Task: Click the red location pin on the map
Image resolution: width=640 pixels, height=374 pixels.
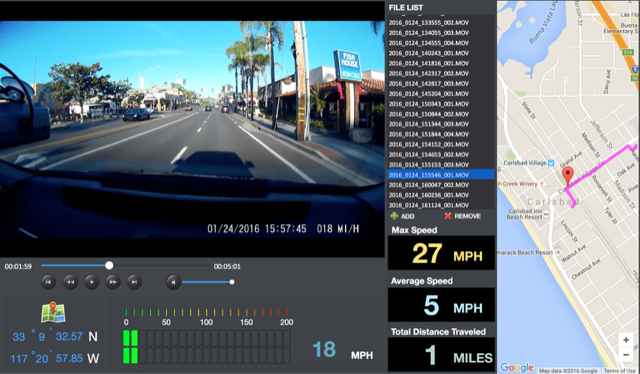Action: coord(567,176)
